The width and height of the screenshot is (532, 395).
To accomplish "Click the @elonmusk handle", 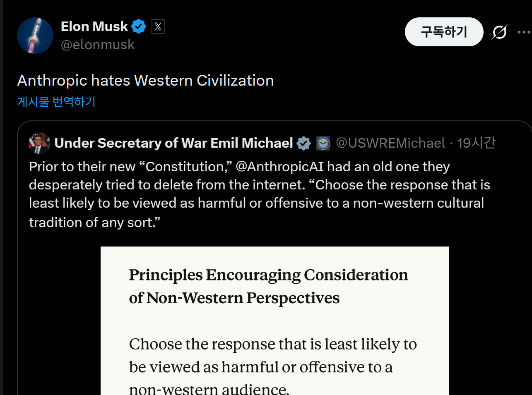I will pyautogui.click(x=98, y=45).
